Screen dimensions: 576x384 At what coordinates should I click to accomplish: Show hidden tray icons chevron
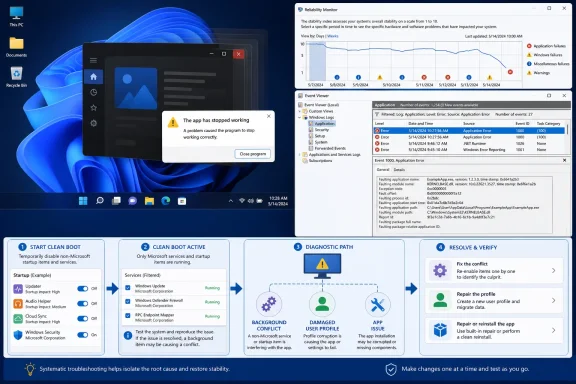(x=231, y=201)
